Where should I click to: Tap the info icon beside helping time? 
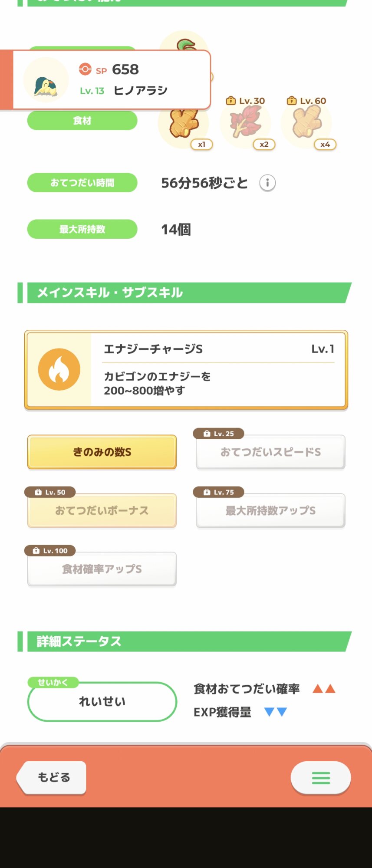(x=267, y=183)
